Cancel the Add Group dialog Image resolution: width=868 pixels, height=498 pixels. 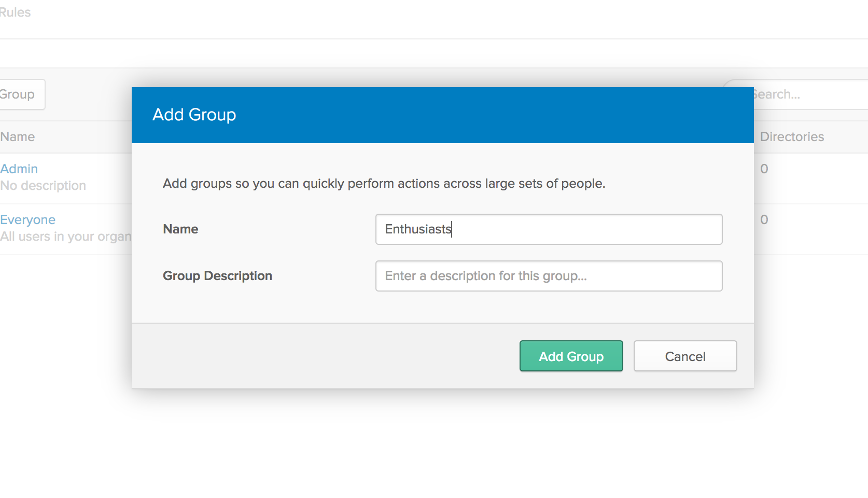(x=685, y=356)
